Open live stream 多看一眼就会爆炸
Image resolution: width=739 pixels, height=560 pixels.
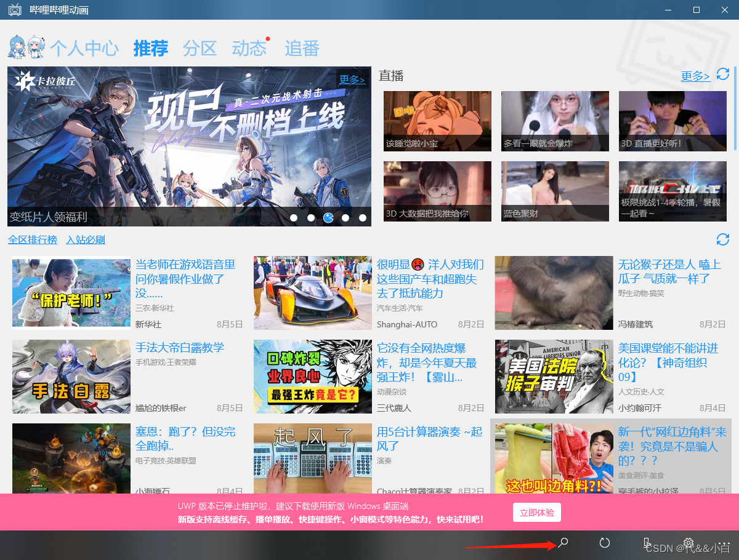[x=555, y=121]
